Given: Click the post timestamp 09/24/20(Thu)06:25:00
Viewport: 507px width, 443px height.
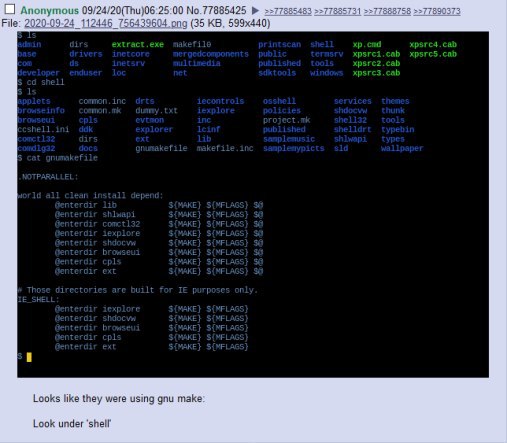Looking at the screenshot, I should [x=133, y=11].
